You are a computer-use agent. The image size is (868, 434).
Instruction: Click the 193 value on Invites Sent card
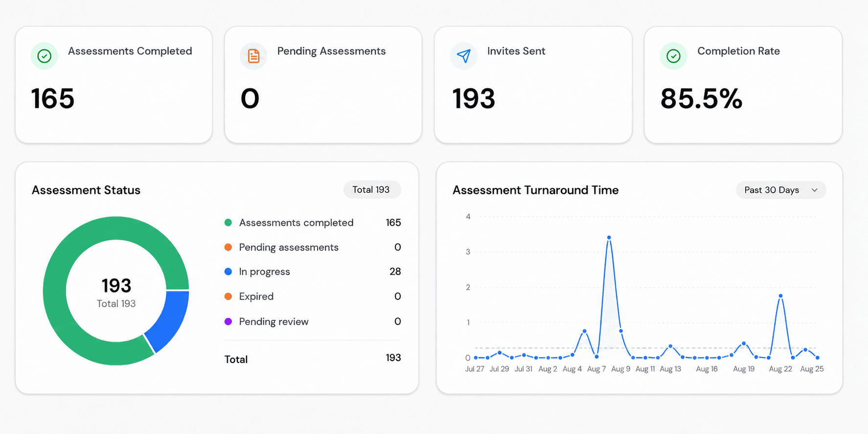pos(474,98)
